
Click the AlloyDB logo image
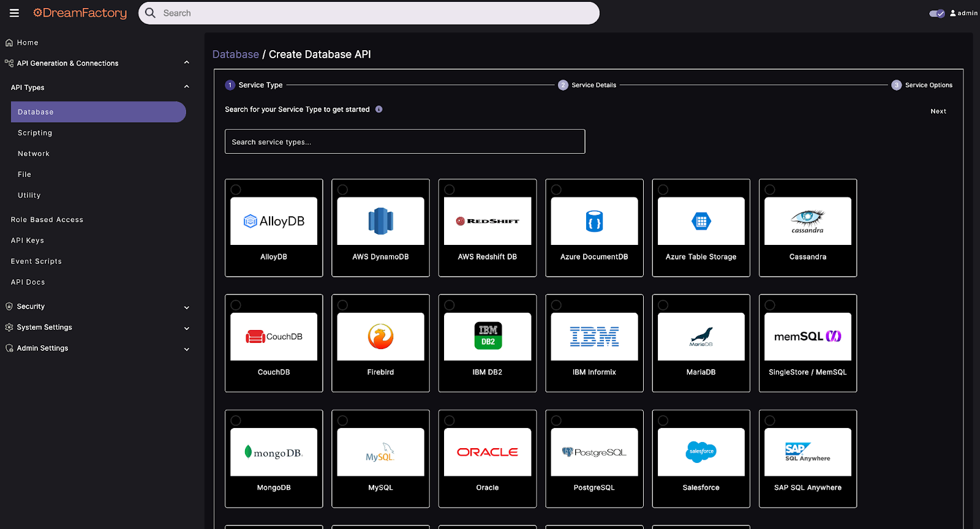[x=274, y=221]
